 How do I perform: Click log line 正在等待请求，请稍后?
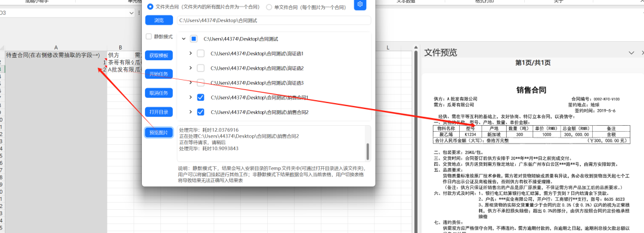(x=203, y=142)
